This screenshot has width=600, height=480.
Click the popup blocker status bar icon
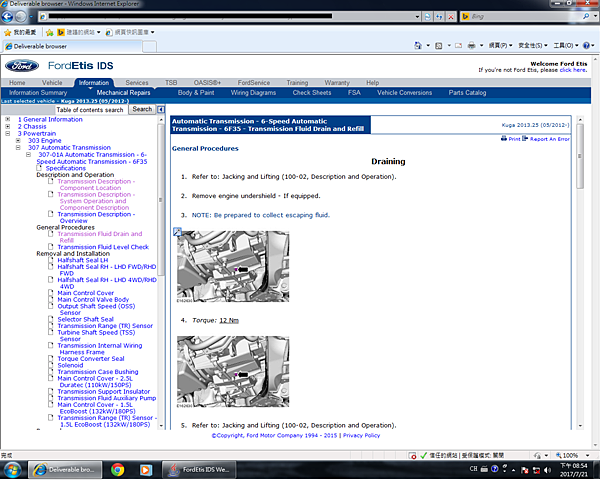click(412, 456)
